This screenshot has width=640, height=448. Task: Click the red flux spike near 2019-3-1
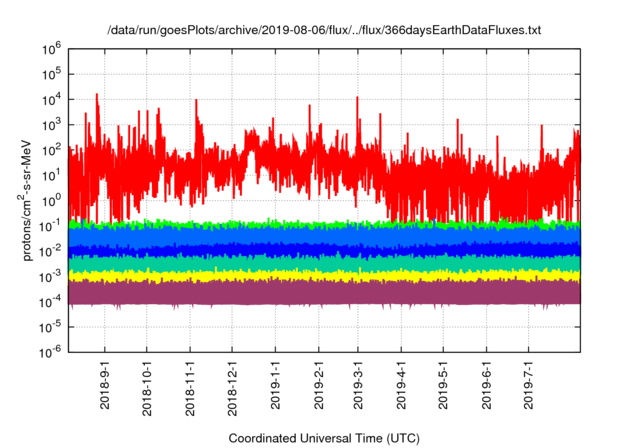coord(358,120)
